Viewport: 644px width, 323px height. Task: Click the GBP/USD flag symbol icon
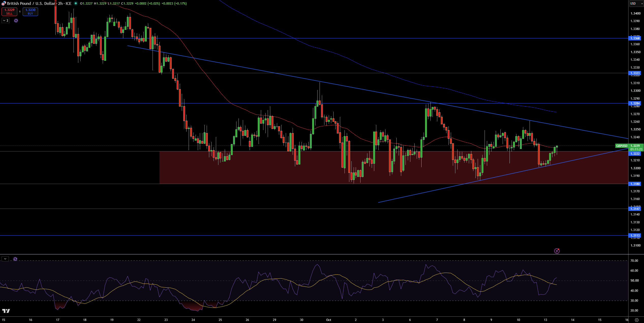[4, 3]
